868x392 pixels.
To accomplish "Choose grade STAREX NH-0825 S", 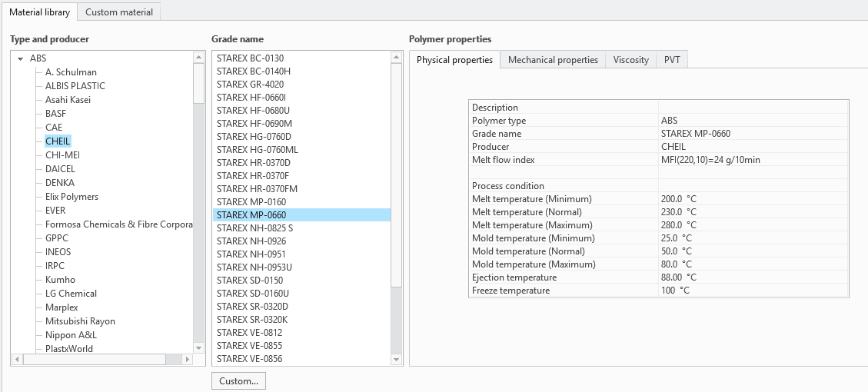I will (x=301, y=228).
